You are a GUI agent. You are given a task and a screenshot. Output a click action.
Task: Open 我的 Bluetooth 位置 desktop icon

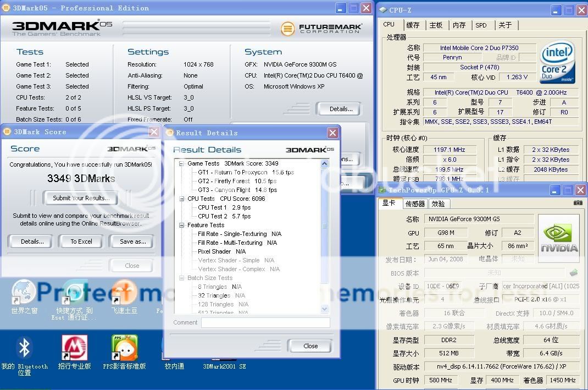[24, 355]
